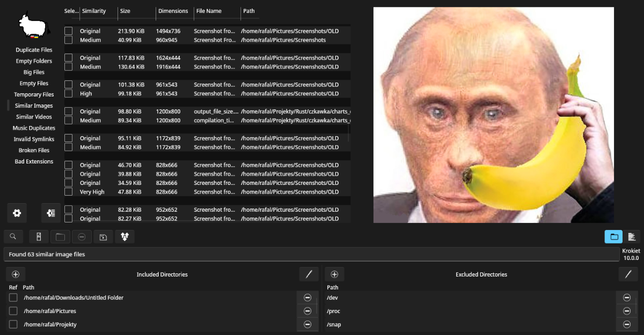Click the save results floppy icon
This screenshot has height=335, width=644.
click(103, 236)
